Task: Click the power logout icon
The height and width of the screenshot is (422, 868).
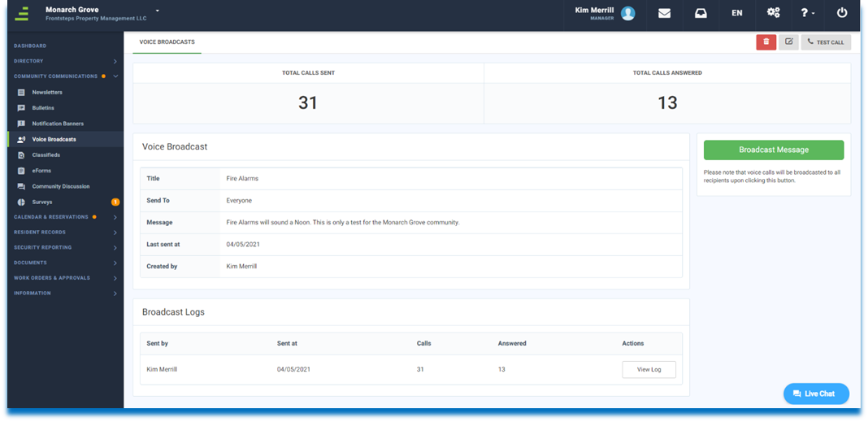Action: (x=841, y=13)
